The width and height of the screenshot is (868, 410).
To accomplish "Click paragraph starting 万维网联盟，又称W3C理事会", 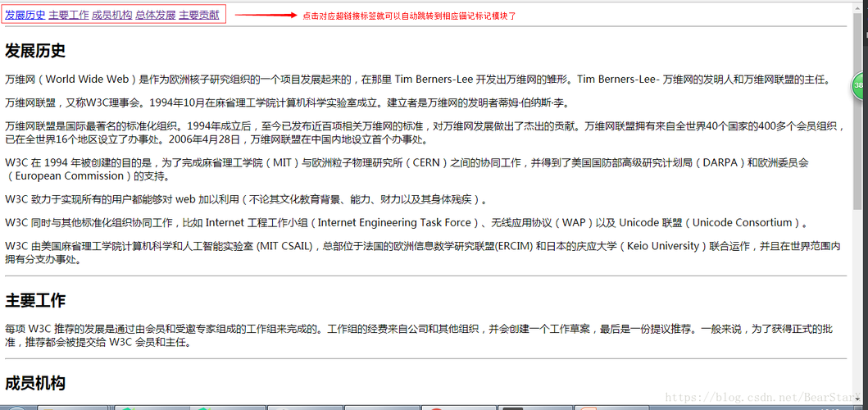I will click(x=288, y=102).
